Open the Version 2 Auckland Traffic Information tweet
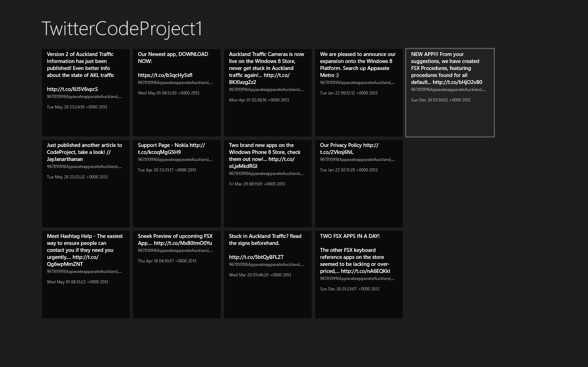Viewport: 588px width, 367px height. coord(86,93)
